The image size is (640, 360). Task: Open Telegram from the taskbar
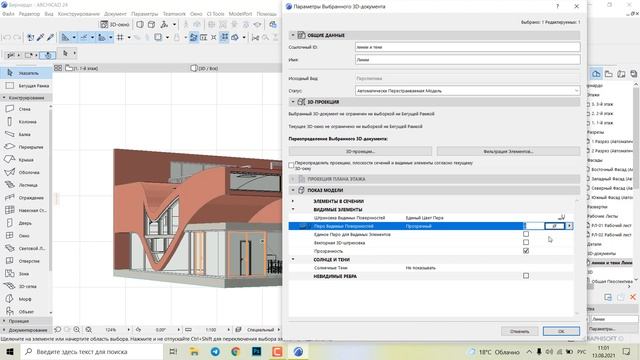coord(215,351)
